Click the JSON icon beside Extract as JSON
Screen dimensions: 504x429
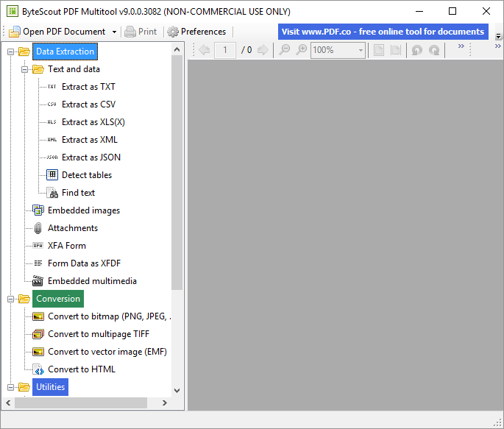click(52, 157)
